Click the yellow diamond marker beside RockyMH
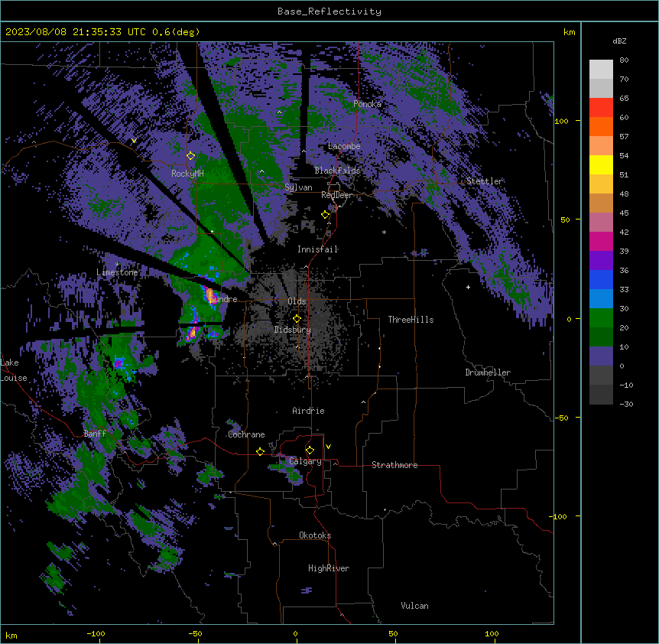The height and width of the screenshot is (644, 659). (x=191, y=156)
